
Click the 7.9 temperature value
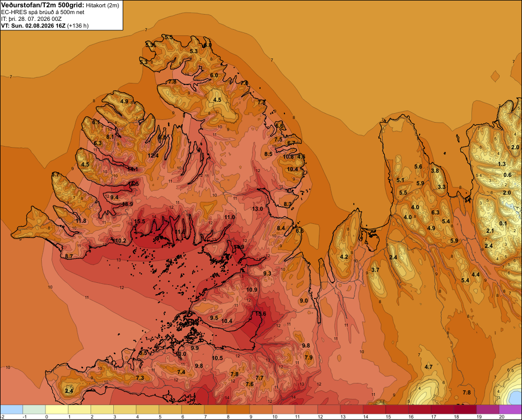[309, 357]
